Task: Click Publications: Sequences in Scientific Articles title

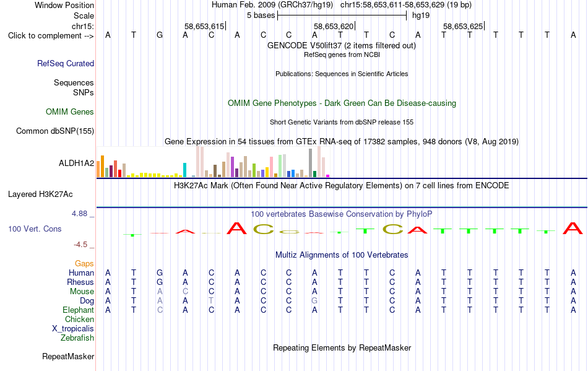Action: (342, 74)
